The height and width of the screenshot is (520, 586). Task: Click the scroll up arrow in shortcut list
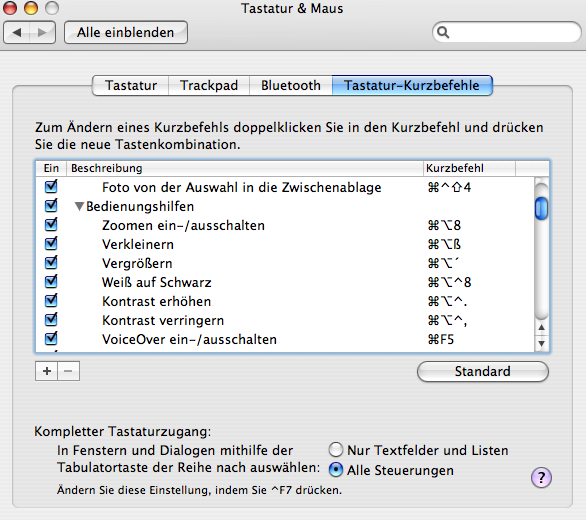pyautogui.click(x=541, y=327)
